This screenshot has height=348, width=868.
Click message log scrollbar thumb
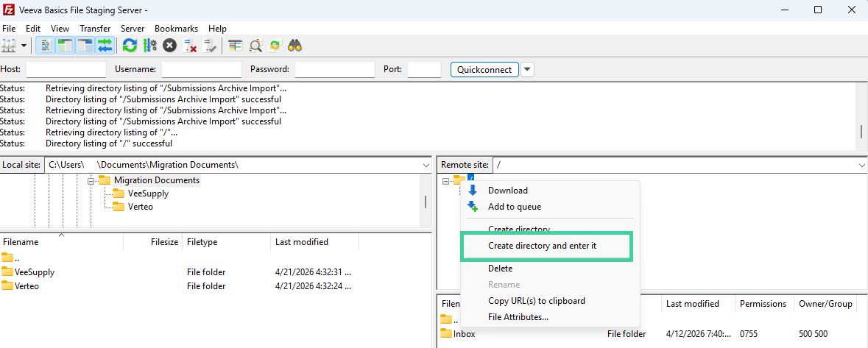pos(861,132)
